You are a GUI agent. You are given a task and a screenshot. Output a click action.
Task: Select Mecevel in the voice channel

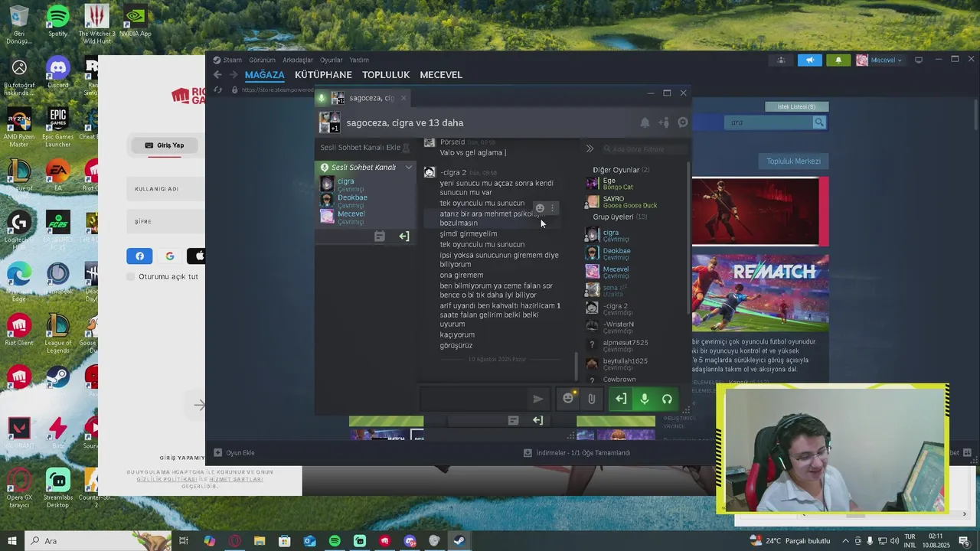pos(364,217)
